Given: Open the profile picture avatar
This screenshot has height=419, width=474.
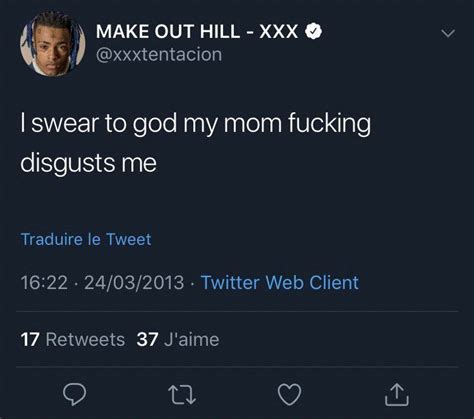Looking at the screenshot, I should [53, 44].
